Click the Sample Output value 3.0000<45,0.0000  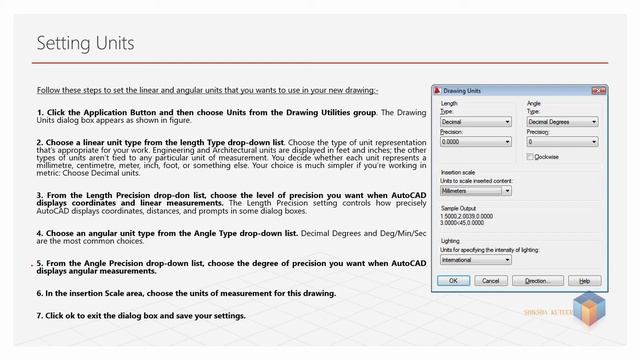click(x=462, y=223)
